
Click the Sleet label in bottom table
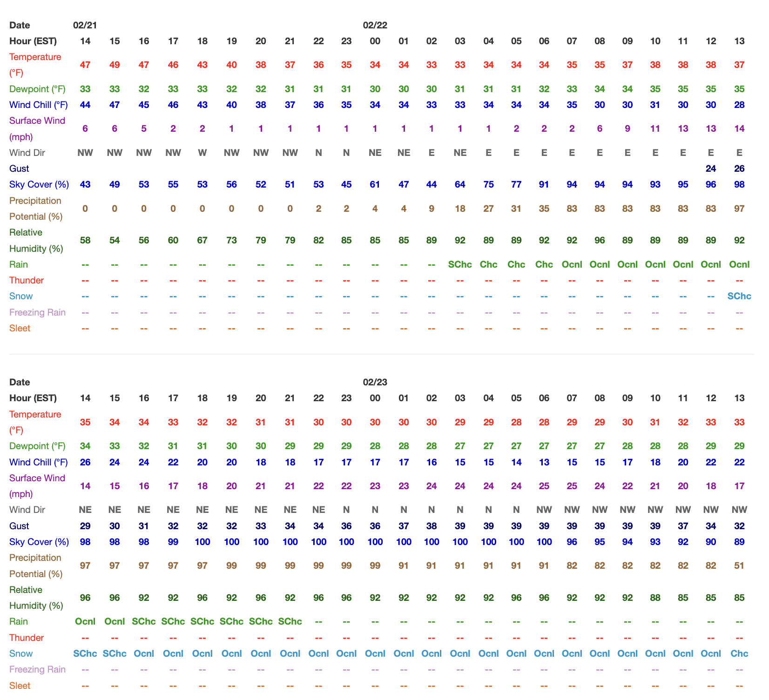click(x=20, y=686)
